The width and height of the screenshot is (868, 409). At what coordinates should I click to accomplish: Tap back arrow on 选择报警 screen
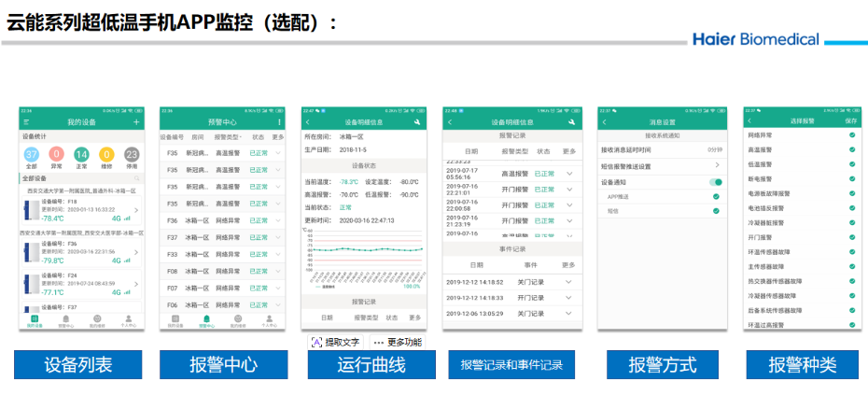click(748, 121)
